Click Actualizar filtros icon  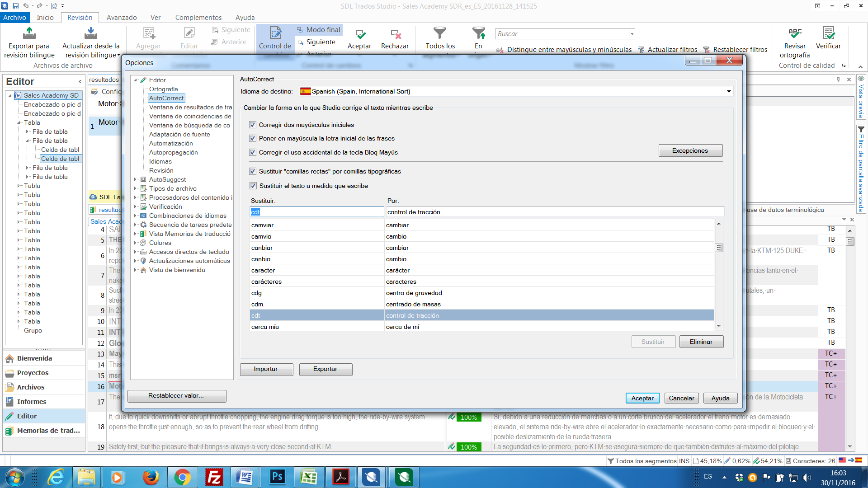click(x=641, y=50)
